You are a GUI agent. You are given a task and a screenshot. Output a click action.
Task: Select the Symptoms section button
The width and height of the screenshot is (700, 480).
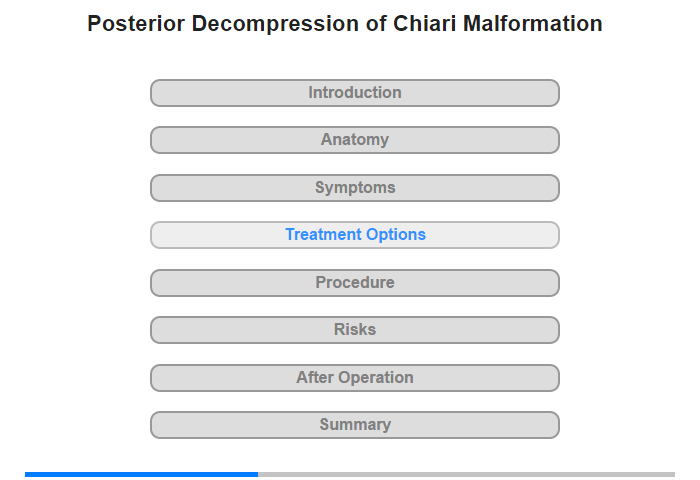click(354, 188)
